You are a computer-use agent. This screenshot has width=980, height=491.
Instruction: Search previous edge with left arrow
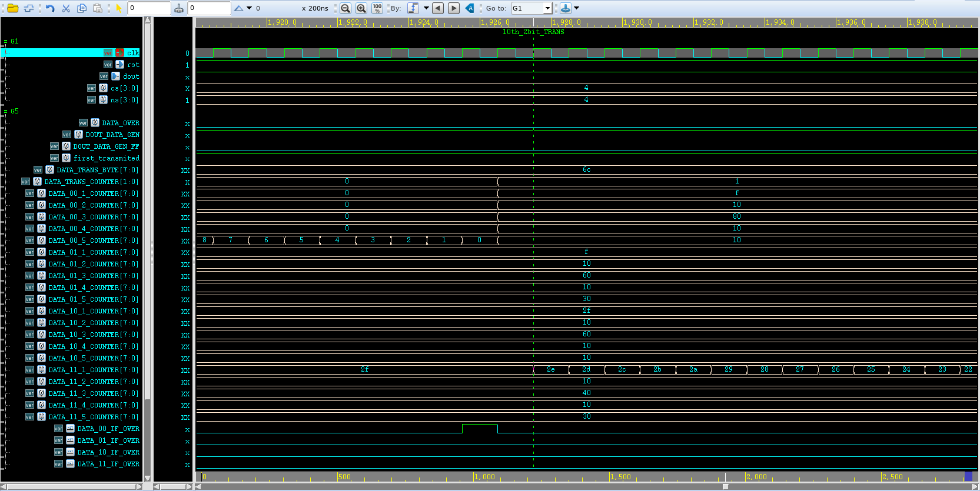pyautogui.click(x=438, y=8)
